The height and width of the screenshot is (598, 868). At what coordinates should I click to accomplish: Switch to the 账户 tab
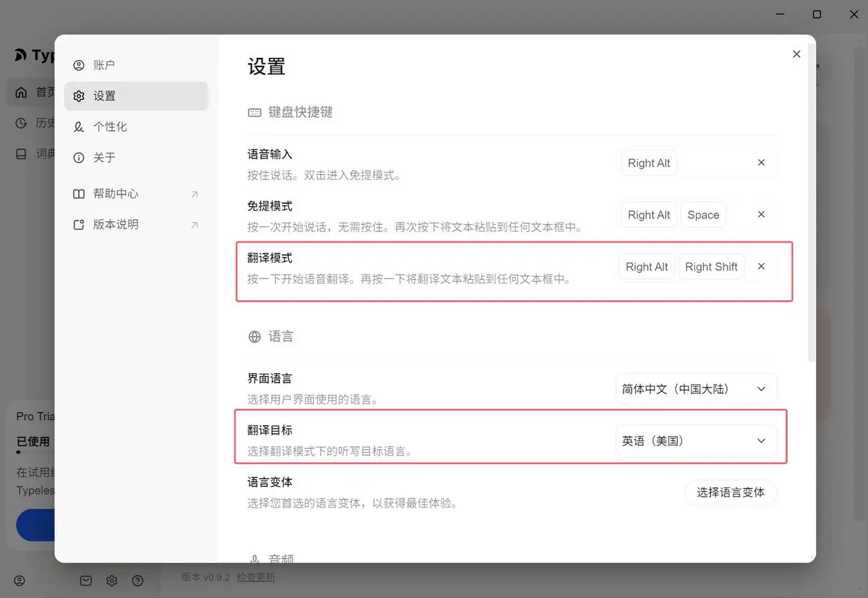click(x=104, y=65)
